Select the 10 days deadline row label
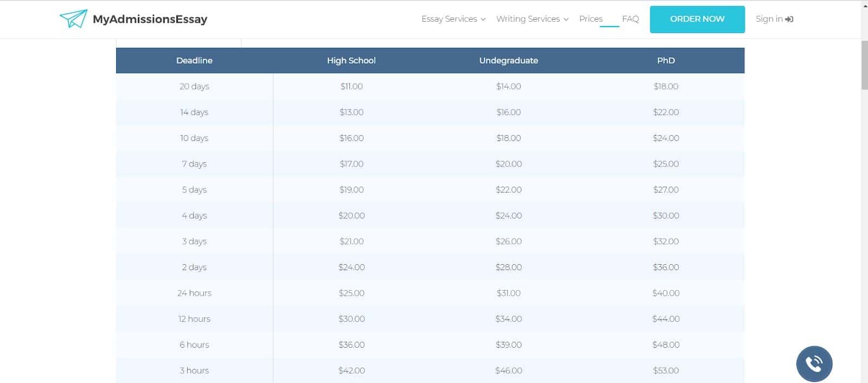868x383 pixels. (194, 138)
